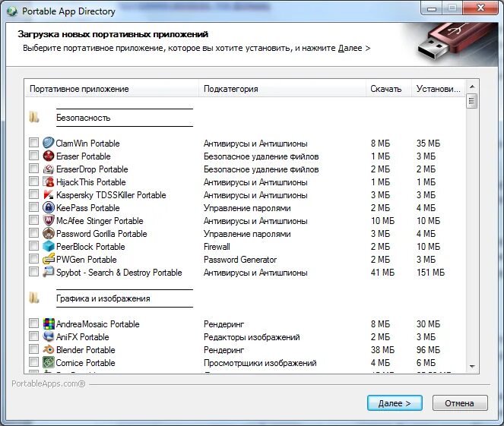Click the Отмена button
This screenshot has width=504, height=426.
click(460, 403)
